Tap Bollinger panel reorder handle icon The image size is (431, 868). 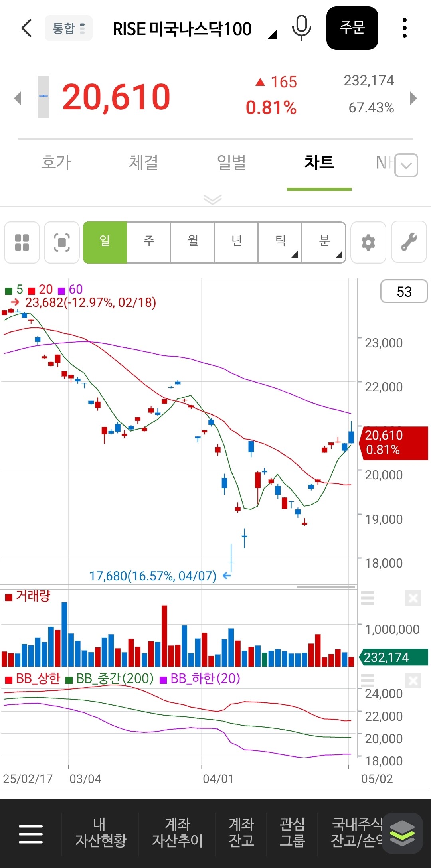368,680
